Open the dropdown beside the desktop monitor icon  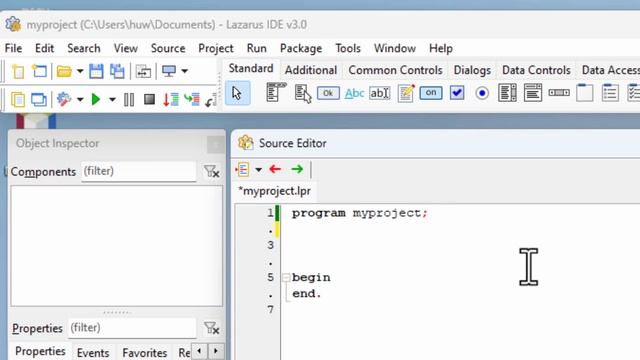[184, 71]
